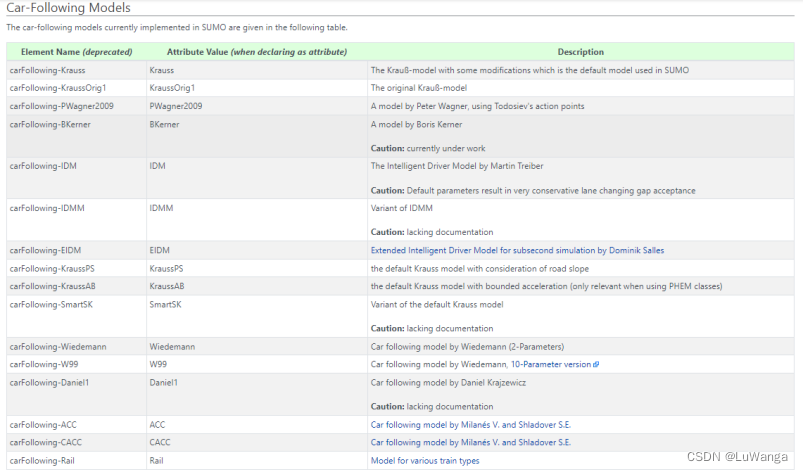
Task: Open Model for various train types link
Action: (425, 460)
